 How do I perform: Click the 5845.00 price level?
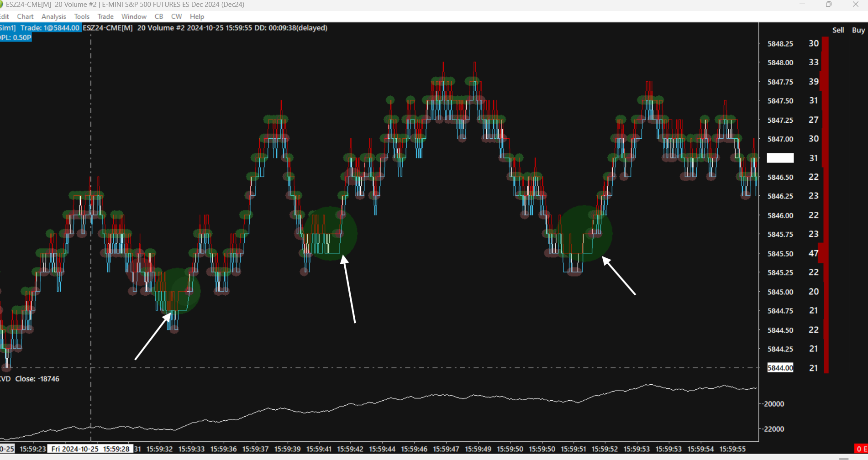pos(780,292)
